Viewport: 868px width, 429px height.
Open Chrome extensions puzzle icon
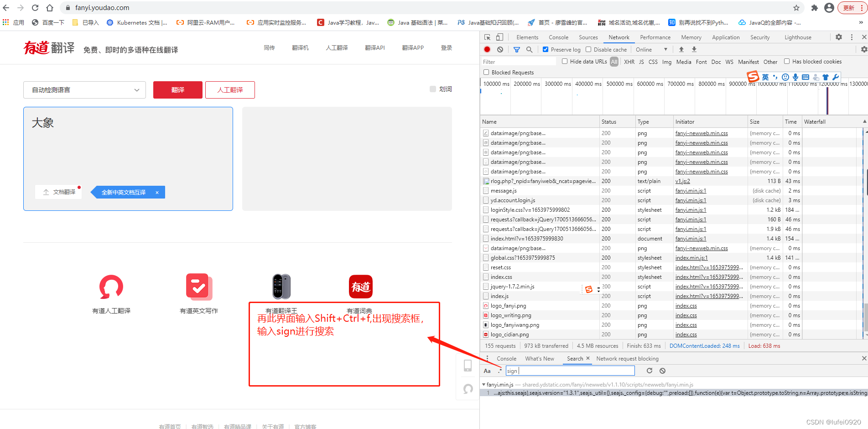click(x=815, y=8)
